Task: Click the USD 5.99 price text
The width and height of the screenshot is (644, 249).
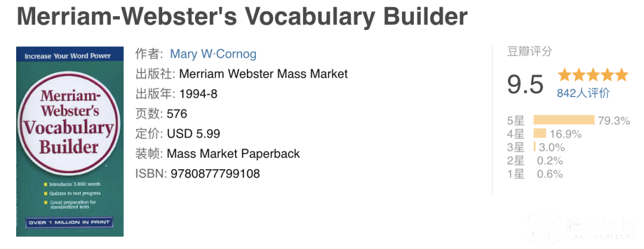Action: [193, 133]
